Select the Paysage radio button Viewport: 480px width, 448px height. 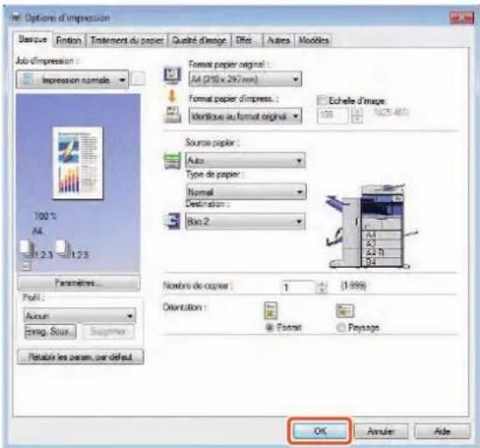tap(341, 328)
